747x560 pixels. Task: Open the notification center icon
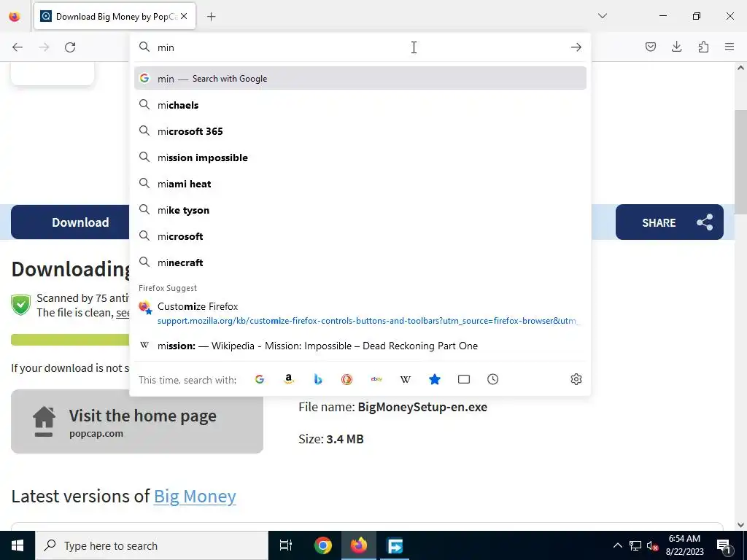tap(723, 545)
